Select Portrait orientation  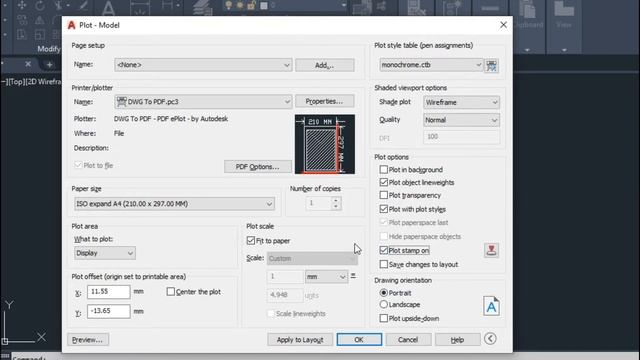point(383,293)
